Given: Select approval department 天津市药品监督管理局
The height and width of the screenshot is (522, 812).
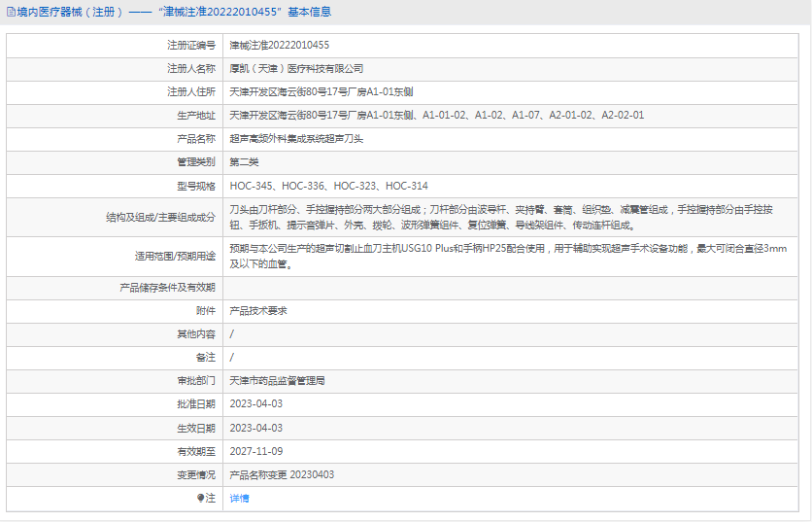Looking at the screenshot, I should click(x=277, y=380).
